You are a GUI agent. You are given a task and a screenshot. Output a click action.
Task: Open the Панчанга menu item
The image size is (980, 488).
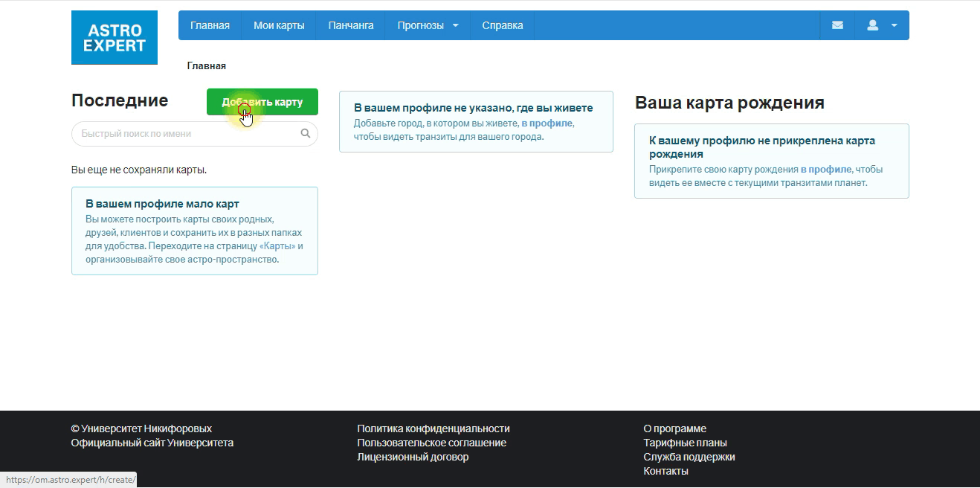[x=351, y=25]
